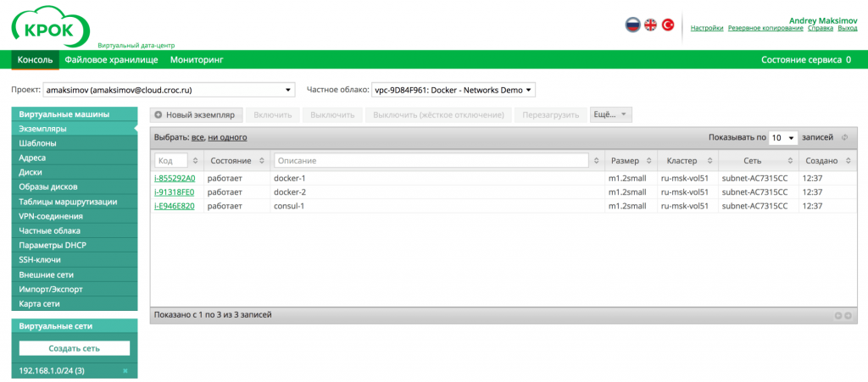
Task: Expand the Ещё… actions dropdown
Action: pos(610,114)
